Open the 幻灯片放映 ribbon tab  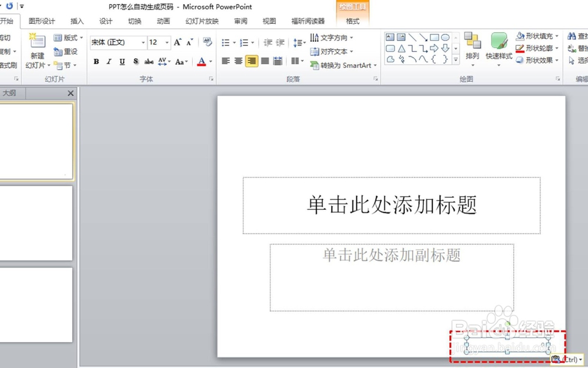(202, 21)
